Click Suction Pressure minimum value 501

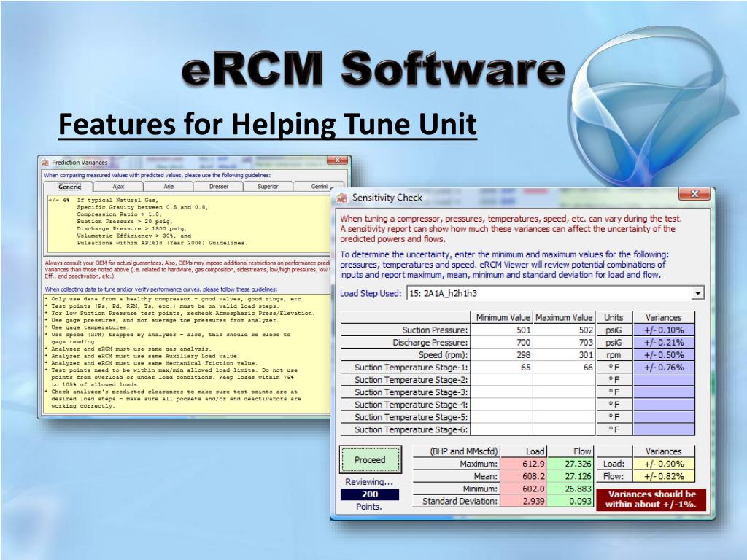502,330
